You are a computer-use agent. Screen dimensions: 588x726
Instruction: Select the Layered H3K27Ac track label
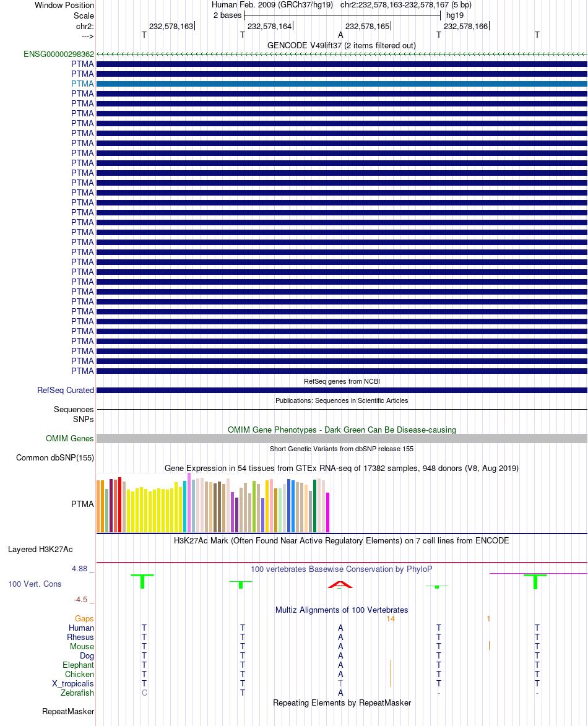(x=40, y=549)
